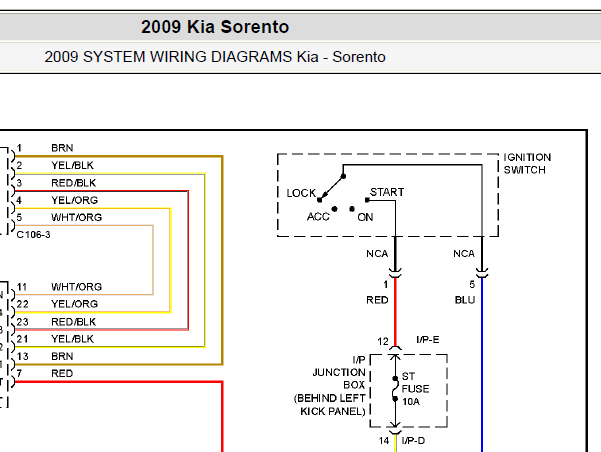Click the ST Fuse 10A symbol
601x452 pixels.
tap(395, 389)
